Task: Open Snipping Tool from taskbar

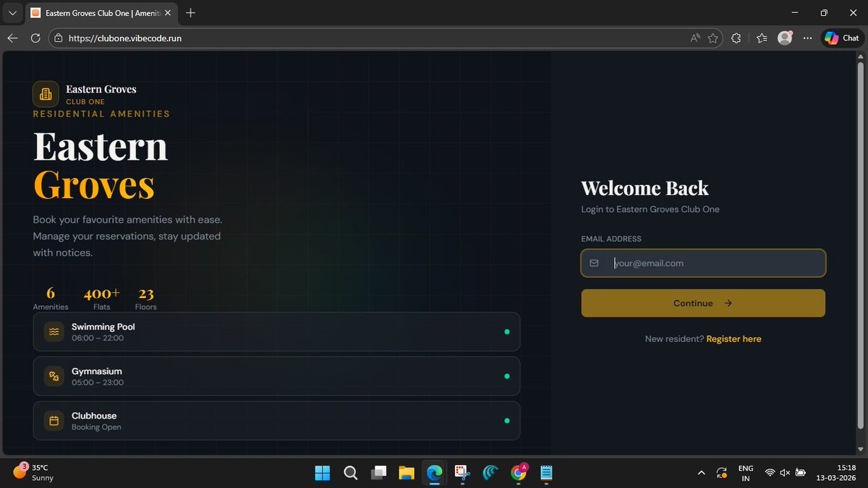Action: [462, 473]
